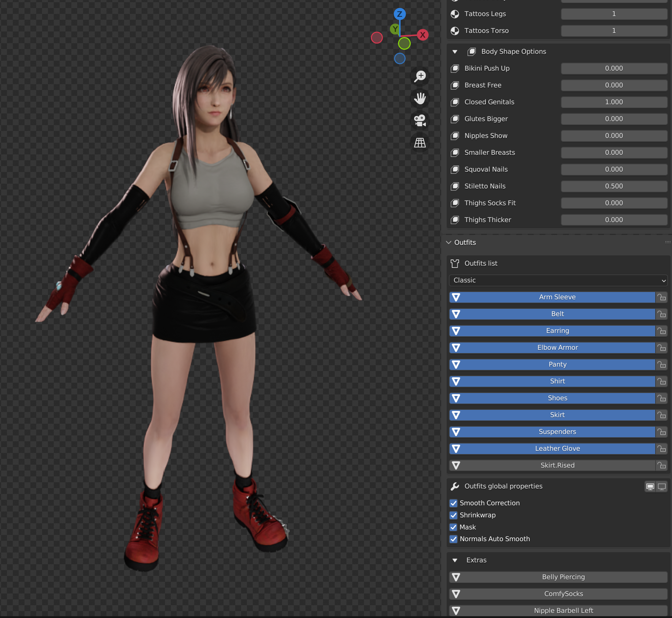
Task: Toggle lock for Leather Glove outfit
Action: pos(661,449)
